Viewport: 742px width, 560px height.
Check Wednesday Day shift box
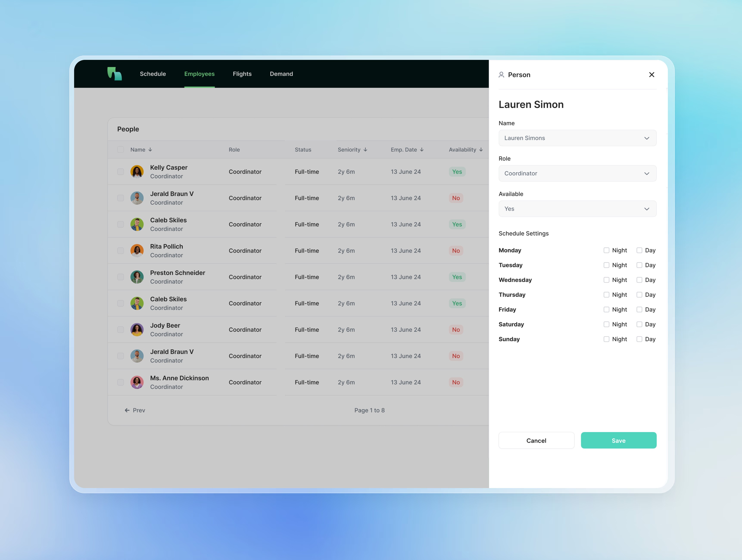point(639,280)
